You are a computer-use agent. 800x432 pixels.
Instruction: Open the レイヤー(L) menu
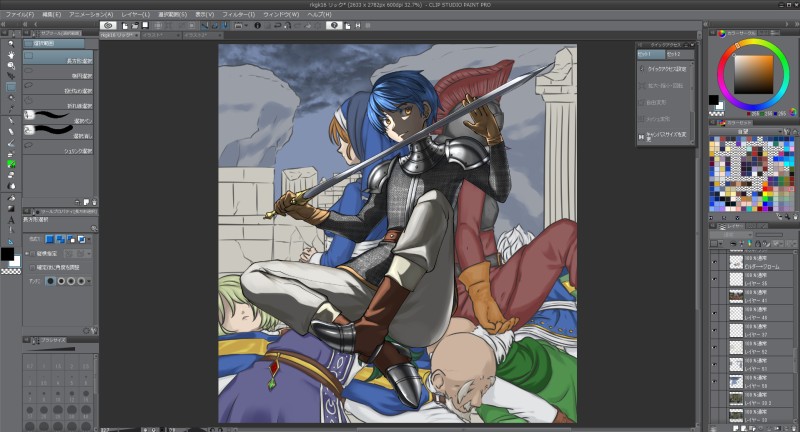tap(135, 14)
